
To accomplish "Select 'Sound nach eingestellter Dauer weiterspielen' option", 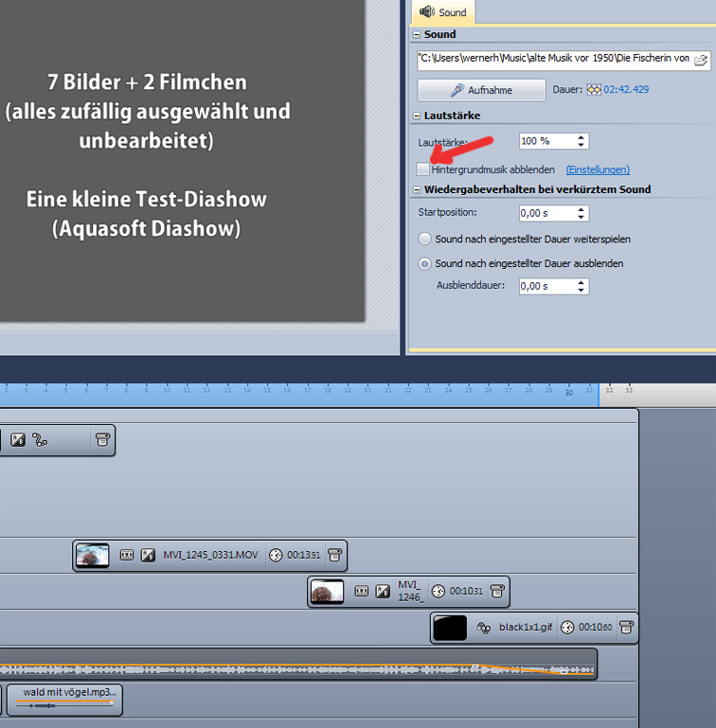I will click(x=425, y=240).
